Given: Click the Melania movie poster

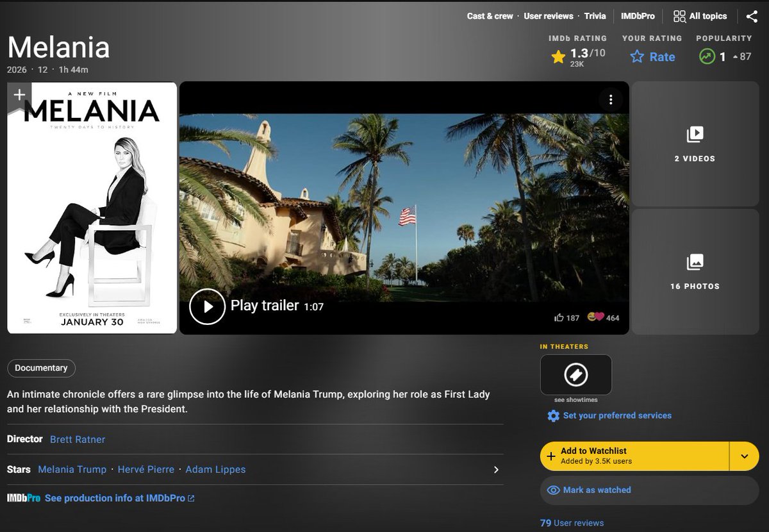Looking at the screenshot, I should (92, 208).
